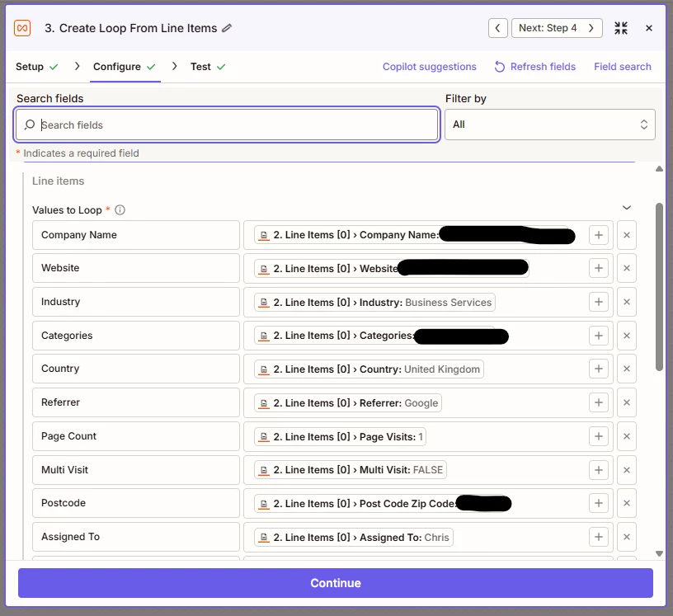
Task: Add value to Assigned To row
Action: [599, 537]
